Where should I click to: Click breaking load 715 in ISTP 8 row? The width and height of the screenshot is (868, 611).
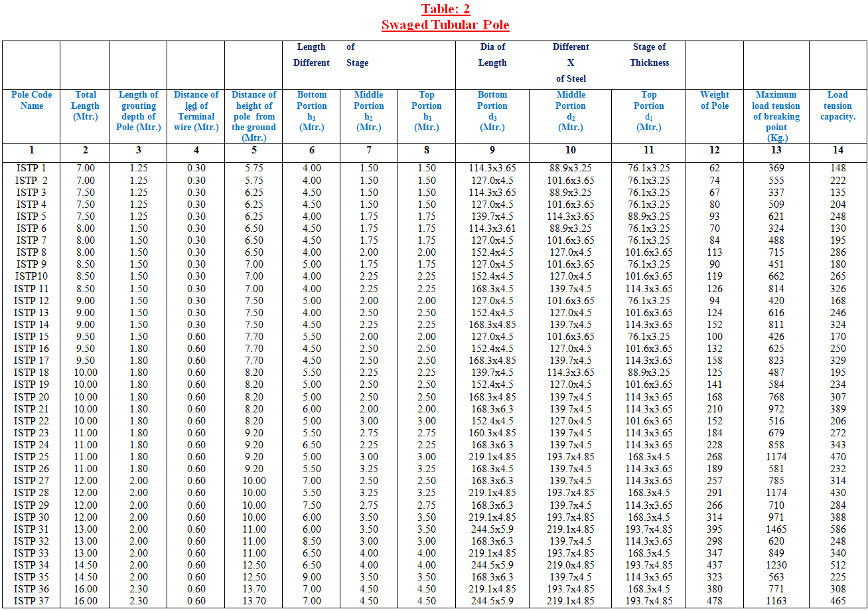coord(776,252)
